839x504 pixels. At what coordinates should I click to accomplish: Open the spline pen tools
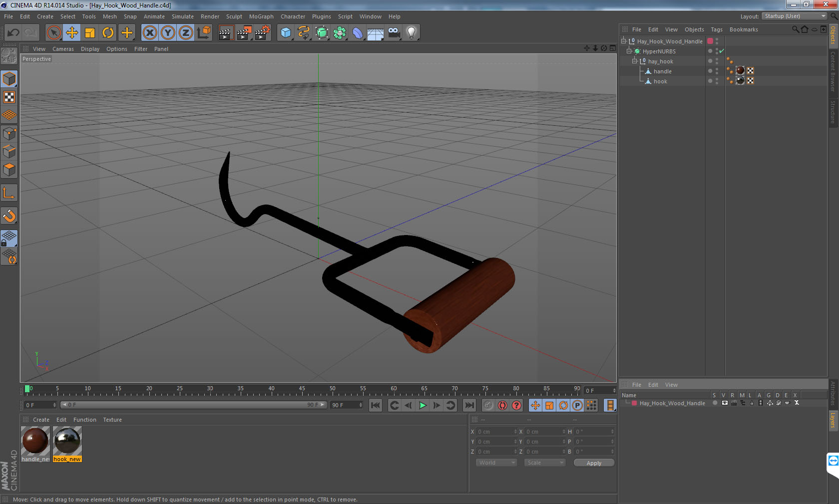tap(304, 33)
